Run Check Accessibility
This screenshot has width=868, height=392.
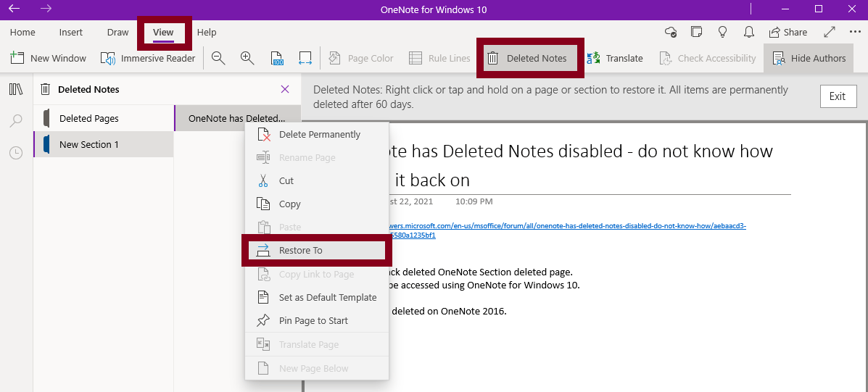708,58
